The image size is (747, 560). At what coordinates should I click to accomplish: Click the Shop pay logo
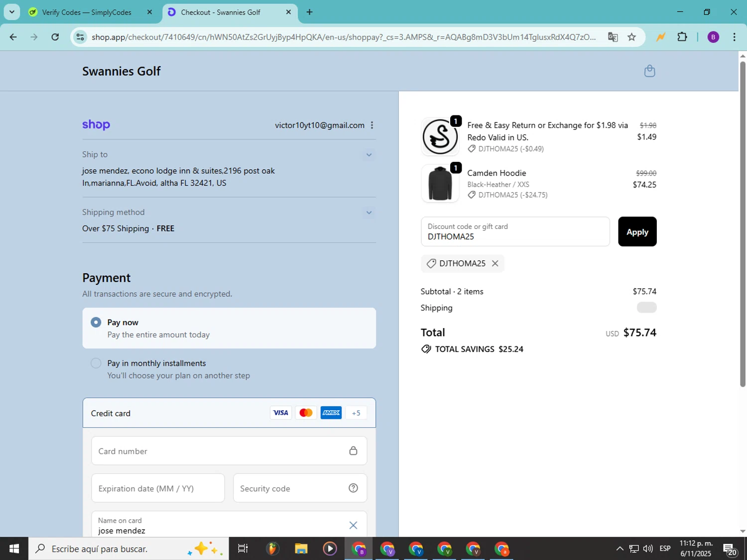tap(96, 124)
